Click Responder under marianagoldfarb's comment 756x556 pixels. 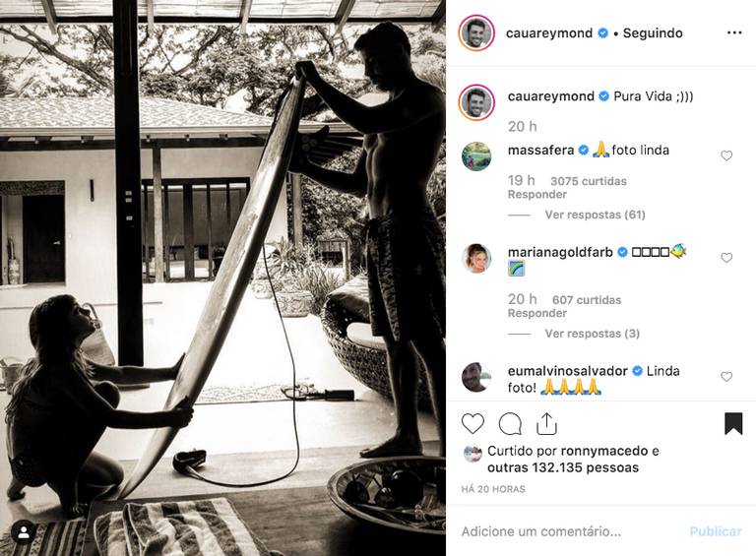point(537,313)
